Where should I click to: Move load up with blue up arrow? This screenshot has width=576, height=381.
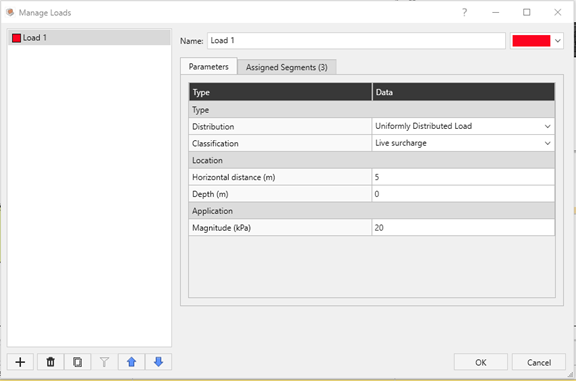pos(131,362)
